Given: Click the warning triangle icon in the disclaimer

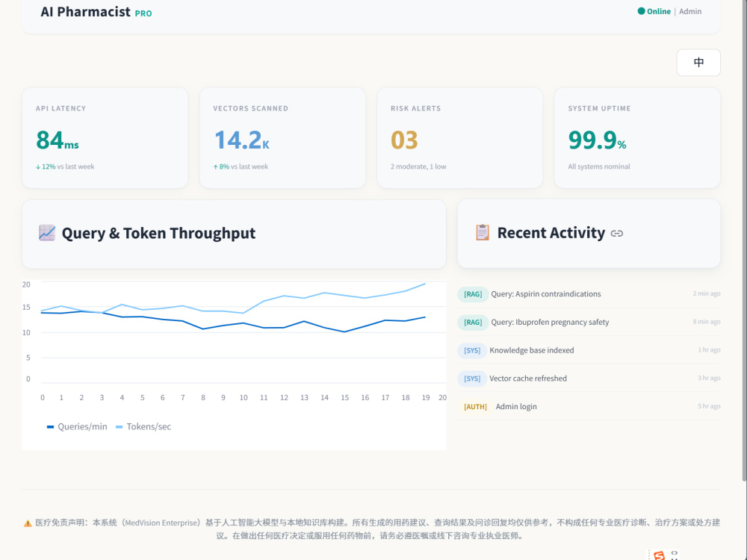Looking at the screenshot, I should pos(28,523).
